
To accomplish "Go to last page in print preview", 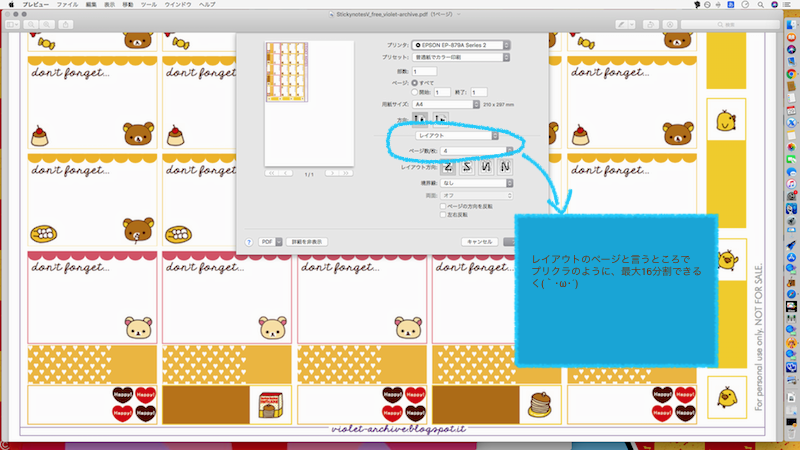I will point(346,173).
